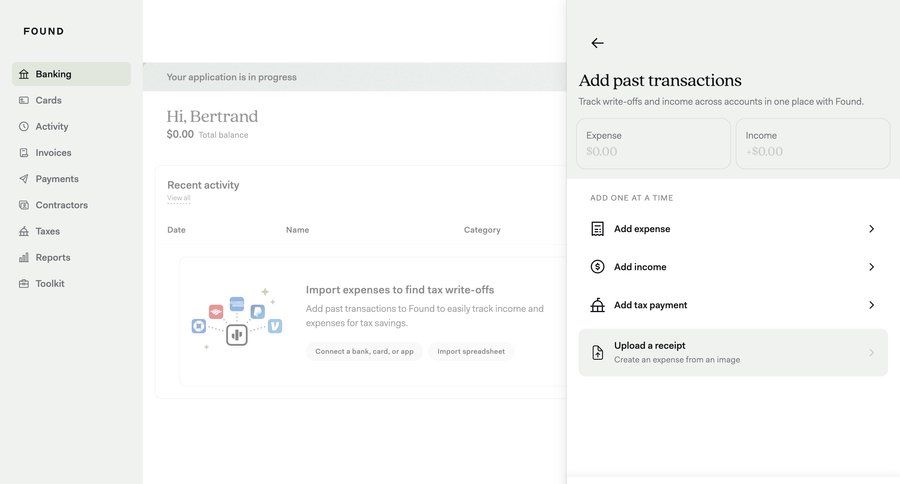Click the $0.00 Total balance text

(207, 134)
